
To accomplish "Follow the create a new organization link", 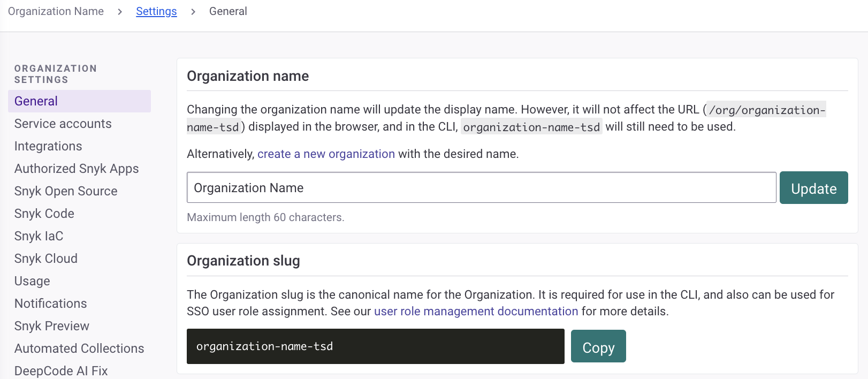I will (x=326, y=154).
